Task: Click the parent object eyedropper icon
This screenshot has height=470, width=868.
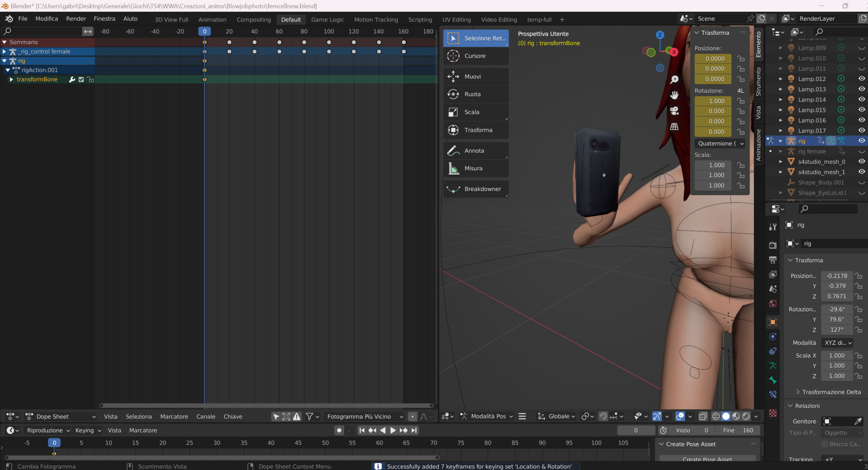Action: pos(858,421)
